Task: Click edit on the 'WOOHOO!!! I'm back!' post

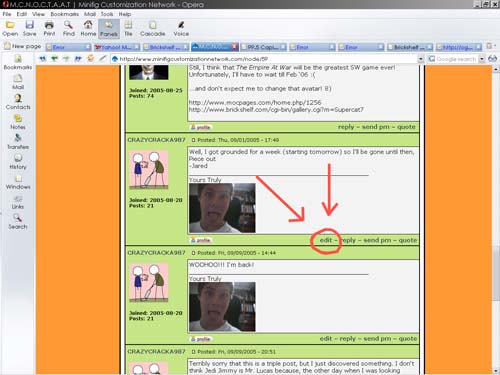Action: (x=326, y=339)
